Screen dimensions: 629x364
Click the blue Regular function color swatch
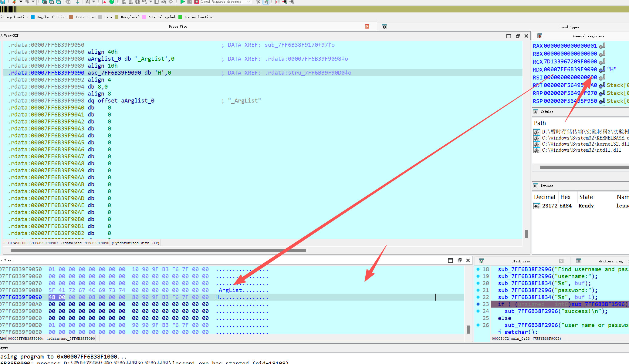pos(33,17)
